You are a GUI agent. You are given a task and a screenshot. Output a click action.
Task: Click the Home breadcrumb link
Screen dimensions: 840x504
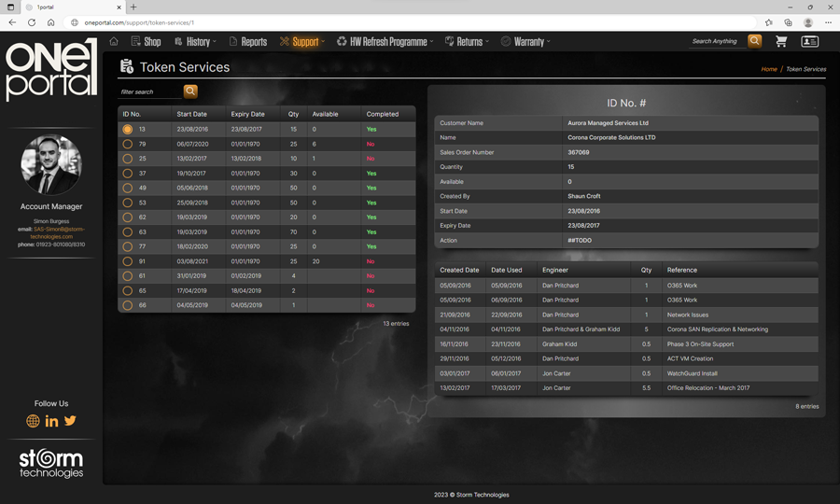coord(768,69)
